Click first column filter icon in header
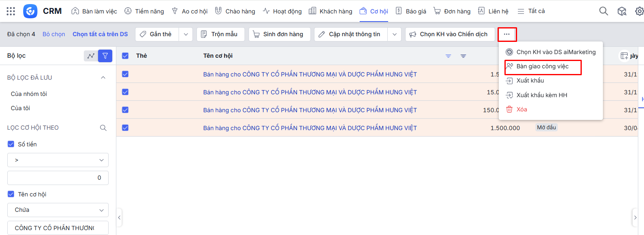644x235 pixels. [448, 56]
